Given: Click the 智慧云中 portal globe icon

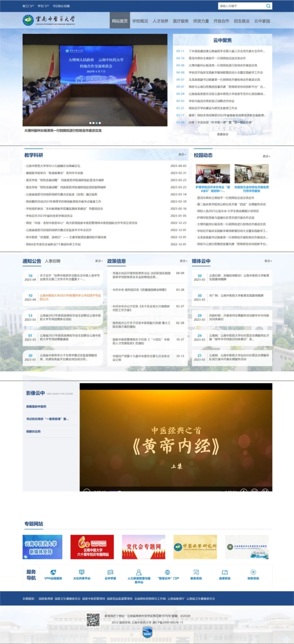Looking at the screenshot, I should point(167,572).
